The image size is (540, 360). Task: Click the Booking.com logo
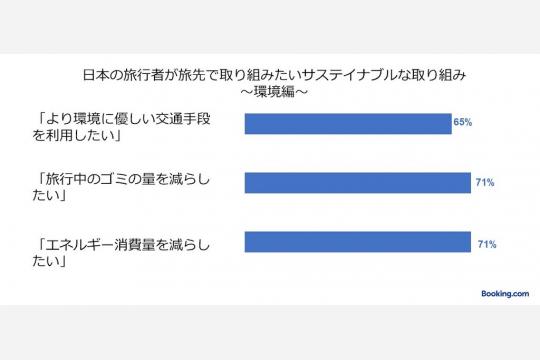tap(505, 294)
